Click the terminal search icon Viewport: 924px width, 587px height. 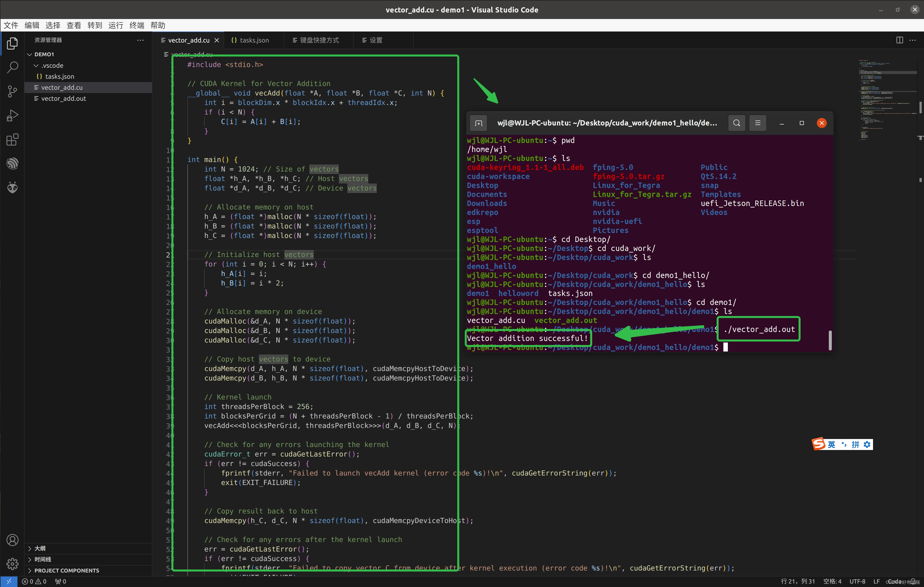735,123
